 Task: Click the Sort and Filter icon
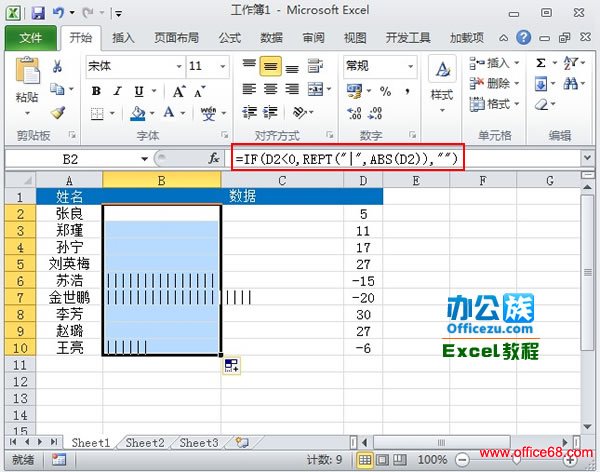pos(570,63)
